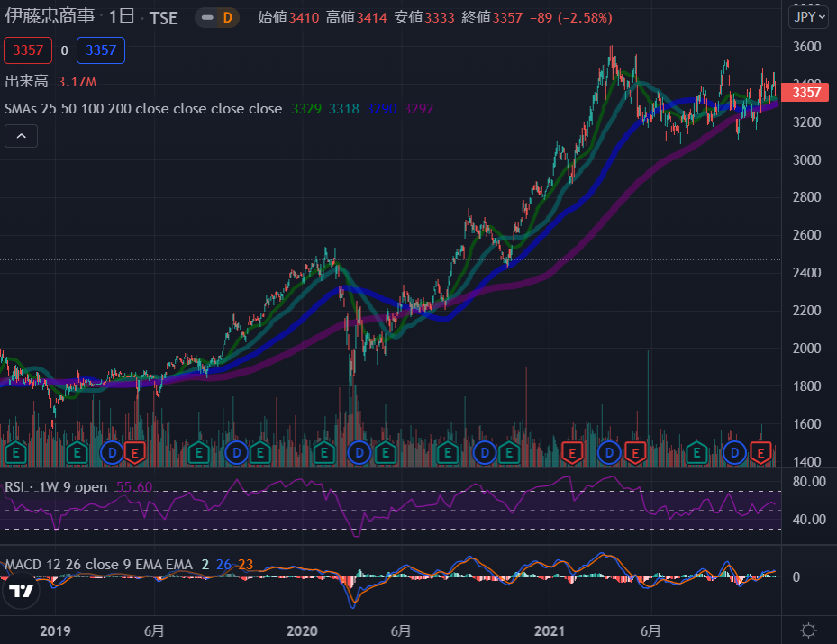Click the gray market status pill indicator
The width and height of the screenshot is (837, 644).
207,18
